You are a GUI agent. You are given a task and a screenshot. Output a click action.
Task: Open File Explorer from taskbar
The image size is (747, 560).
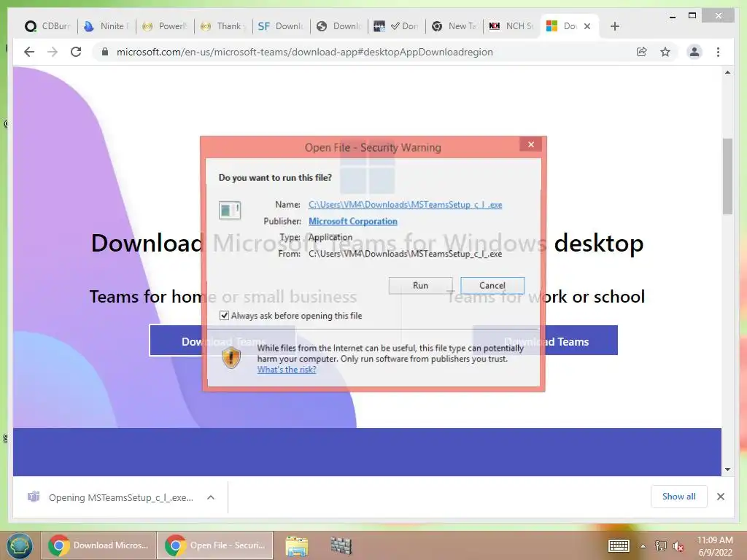[296, 545]
